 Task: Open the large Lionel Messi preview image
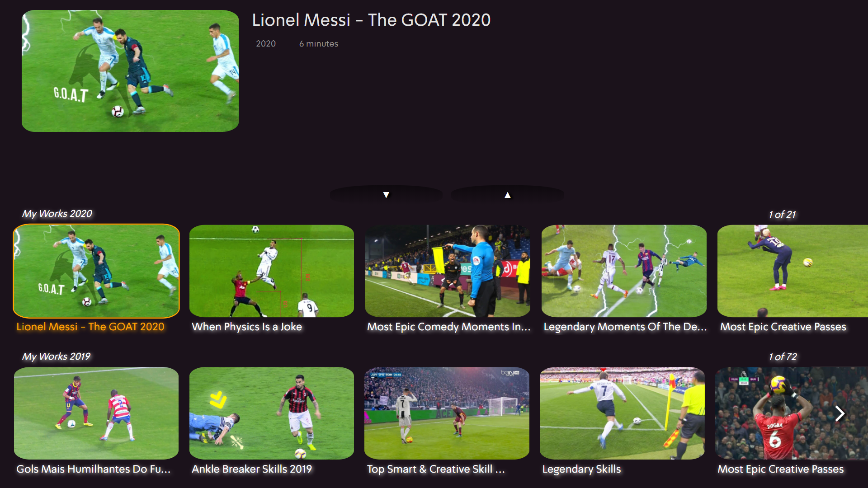[x=130, y=71]
